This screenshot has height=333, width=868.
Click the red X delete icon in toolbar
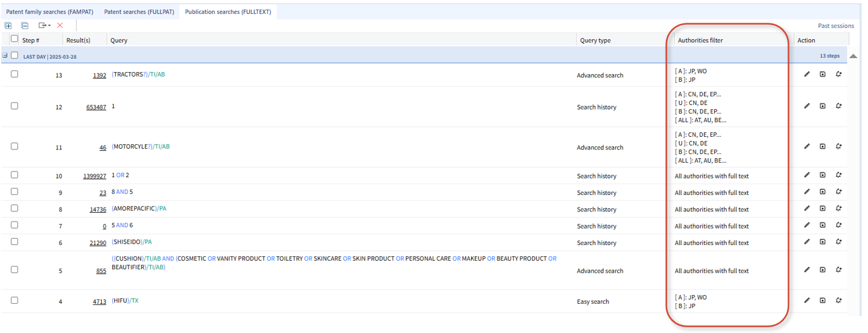coord(60,25)
